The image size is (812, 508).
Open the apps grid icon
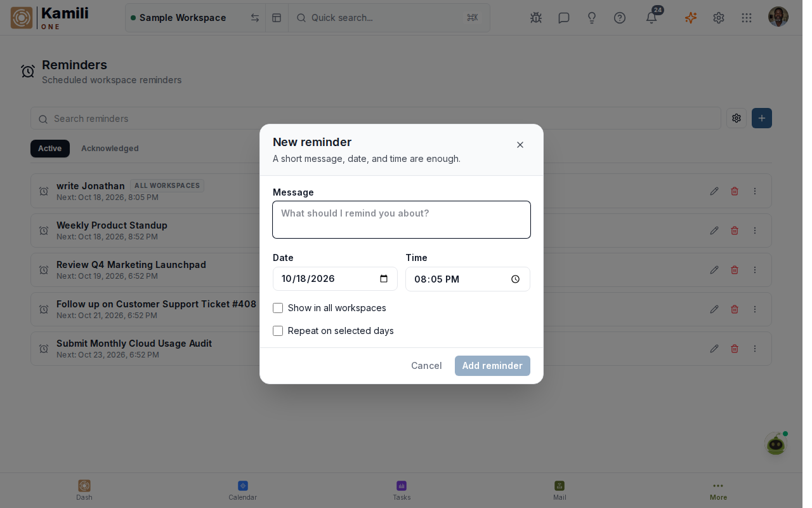[x=747, y=18]
